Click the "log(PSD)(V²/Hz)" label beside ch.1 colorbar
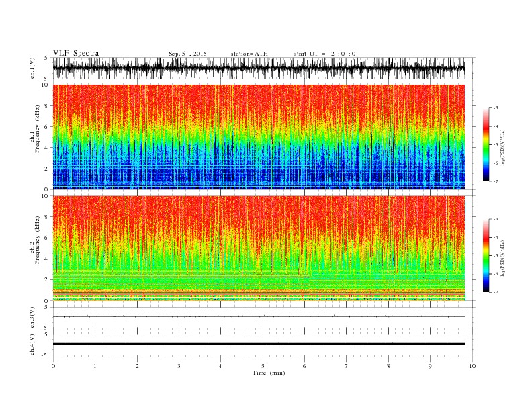 (x=502, y=147)
